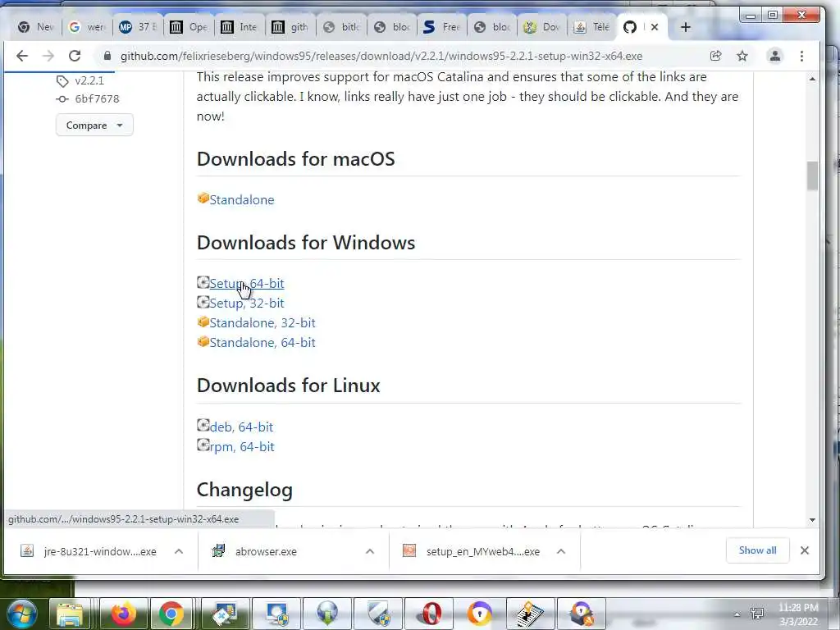Switch to the 'Free' tab
The image size is (840, 630).
pos(442,27)
